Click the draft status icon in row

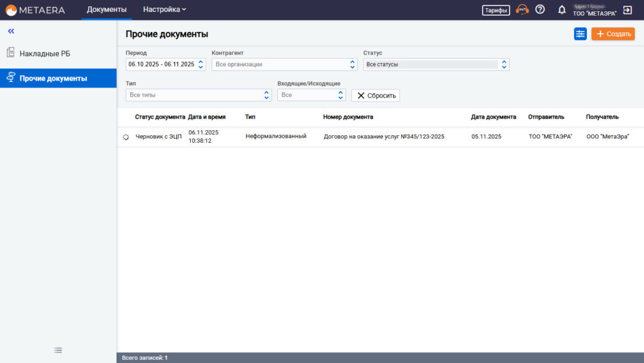[126, 137]
